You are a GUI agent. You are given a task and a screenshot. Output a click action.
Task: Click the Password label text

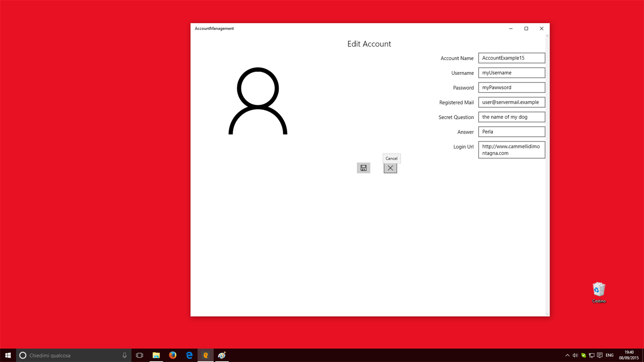pos(463,88)
